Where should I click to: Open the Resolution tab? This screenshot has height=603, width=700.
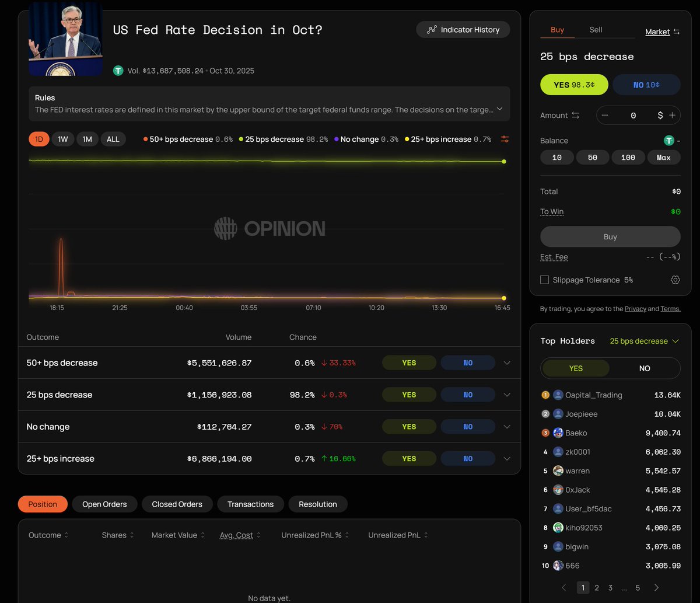318,504
